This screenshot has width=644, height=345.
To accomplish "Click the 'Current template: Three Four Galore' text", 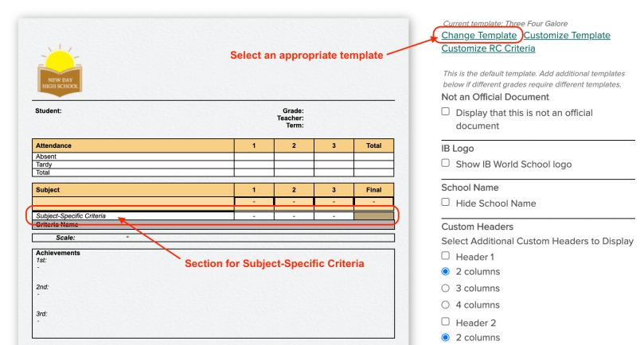I will pyautogui.click(x=505, y=24).
